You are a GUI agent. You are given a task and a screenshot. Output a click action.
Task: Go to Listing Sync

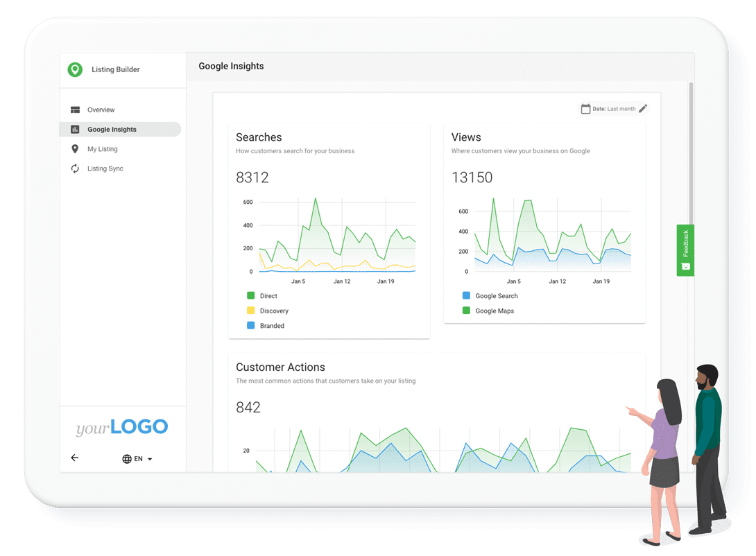coord(121,168)
